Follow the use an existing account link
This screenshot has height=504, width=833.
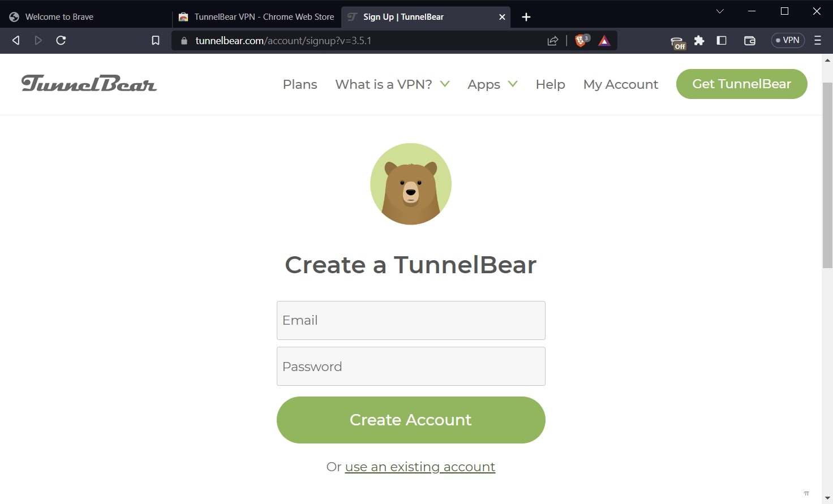pos(420,467)
